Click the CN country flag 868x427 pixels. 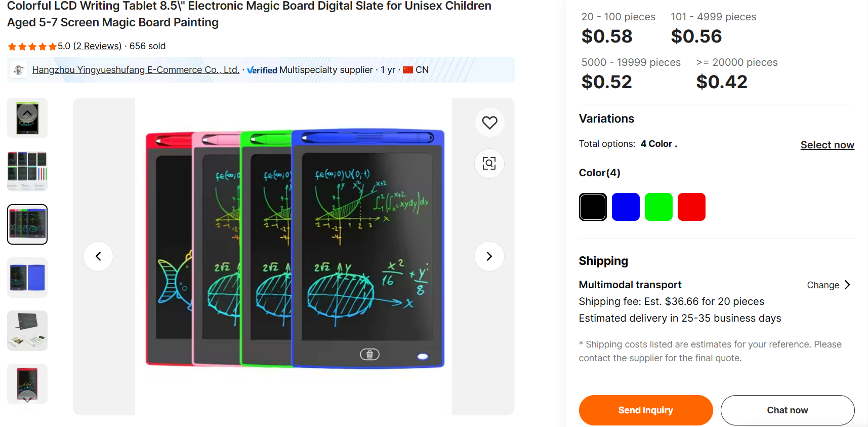[407, 69]
